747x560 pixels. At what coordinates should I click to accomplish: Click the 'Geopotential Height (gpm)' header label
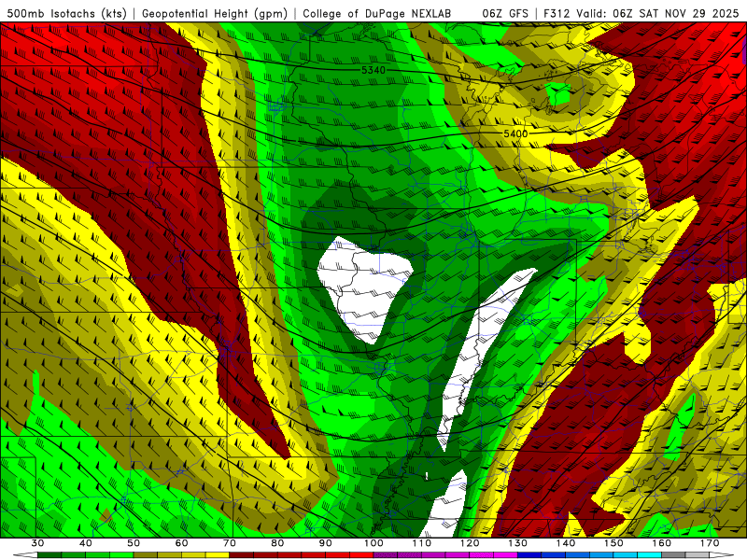click(215, 13)
